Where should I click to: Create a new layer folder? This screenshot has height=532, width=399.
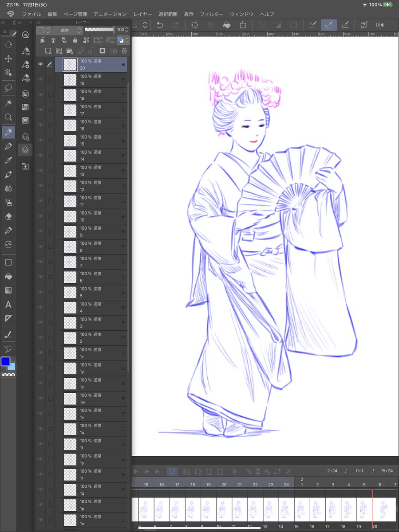pos(70,51)
